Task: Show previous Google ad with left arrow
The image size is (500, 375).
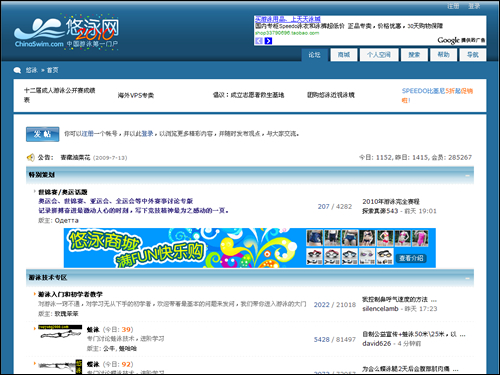Action: (259, 41)
